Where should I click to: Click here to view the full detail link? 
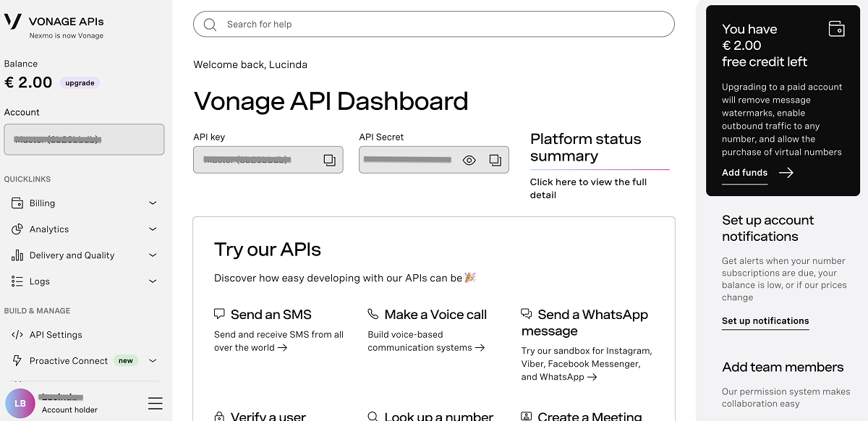coord(588,188)
